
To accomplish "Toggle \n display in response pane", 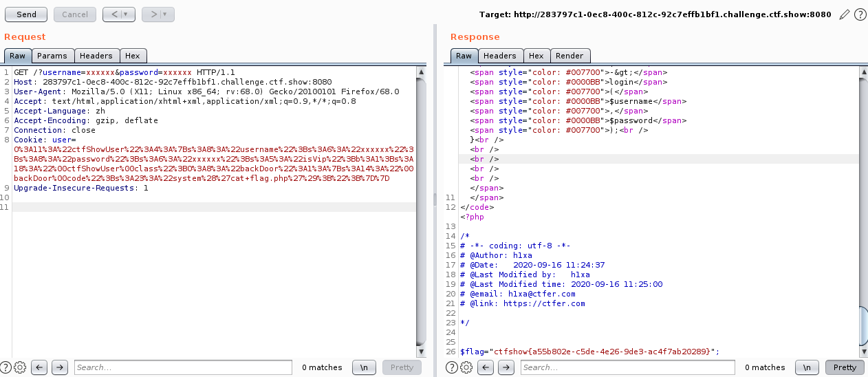I will click(x=807, y=367).
